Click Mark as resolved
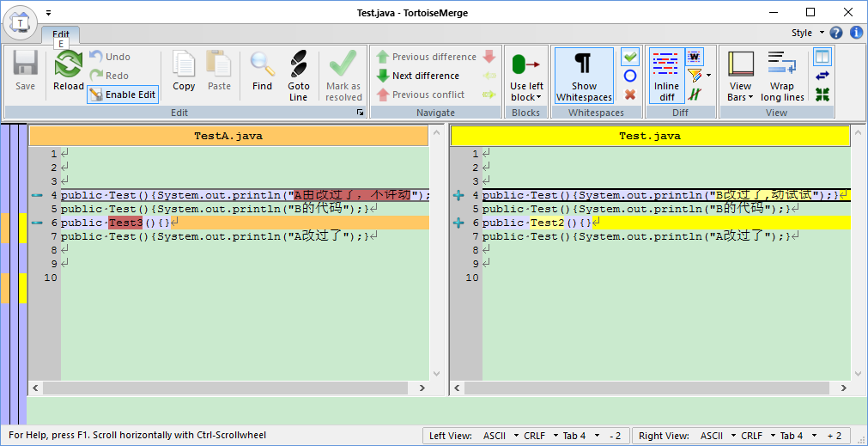This screenshot has height=446, width=868. [x=343, y=76]
